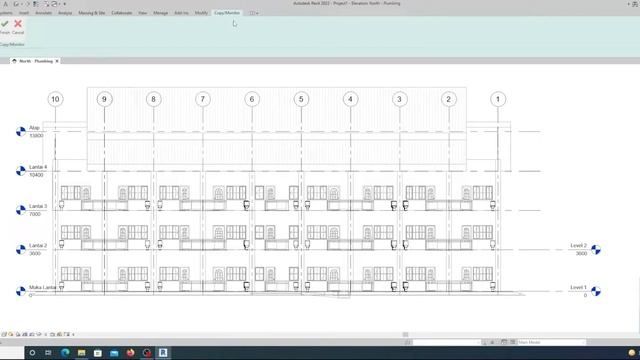Open the Mail app from the taskbar

(114, 353)
